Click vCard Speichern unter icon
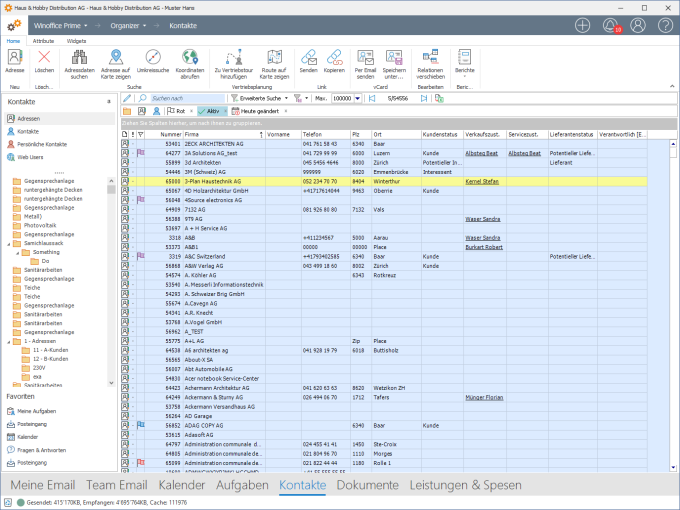Image resolution: width=680 pixels, height=510 pixels. [x=394, y=57]
